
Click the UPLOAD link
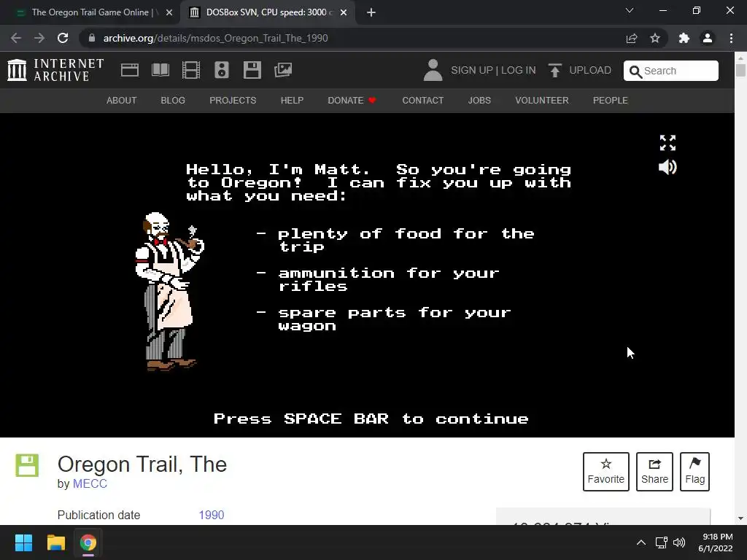589,71
